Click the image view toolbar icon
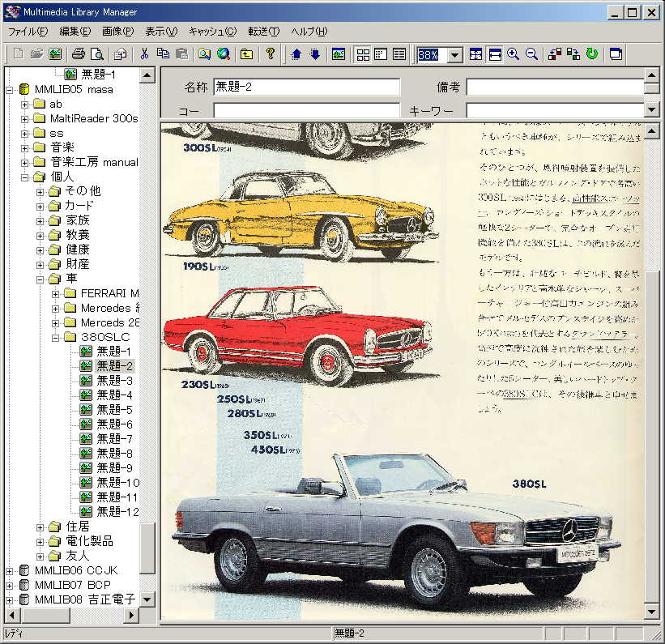This screenshot has height=644, width=665. [x=339, y=54]
